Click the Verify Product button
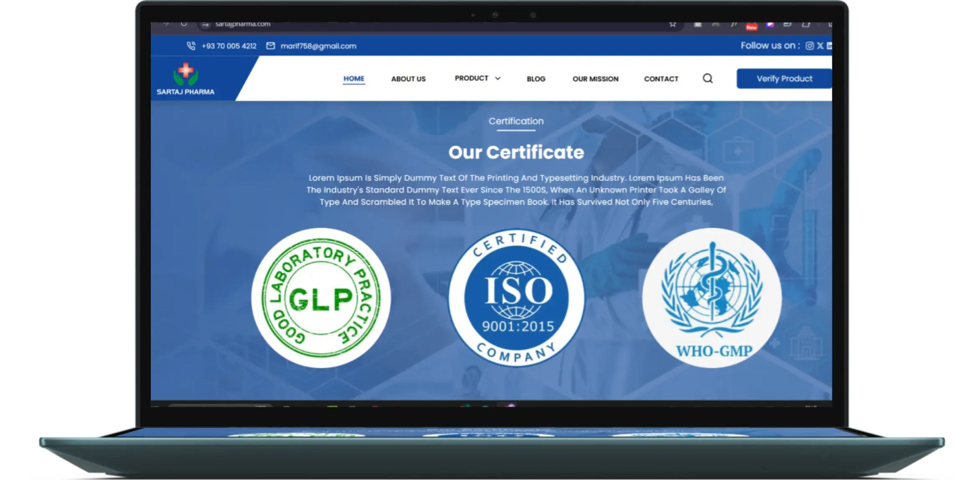Viewport: 980px width, 480px height. [x=784, y=78]
